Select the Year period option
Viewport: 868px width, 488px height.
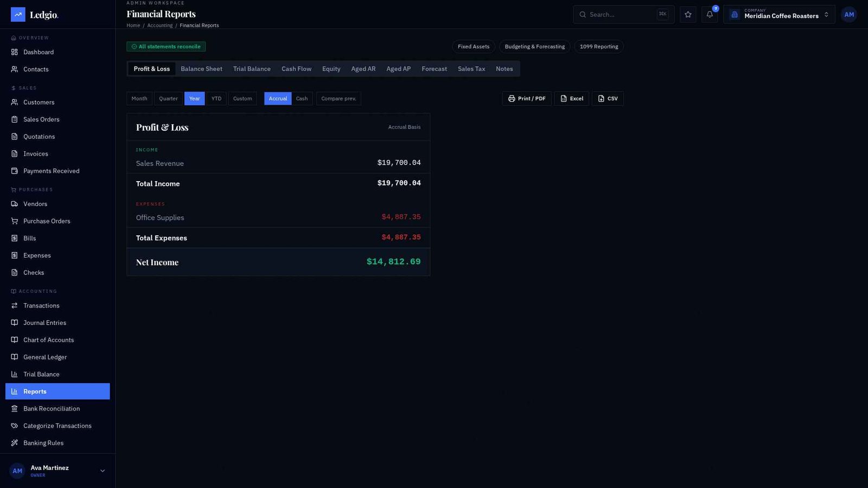click(x=195, y=99)
